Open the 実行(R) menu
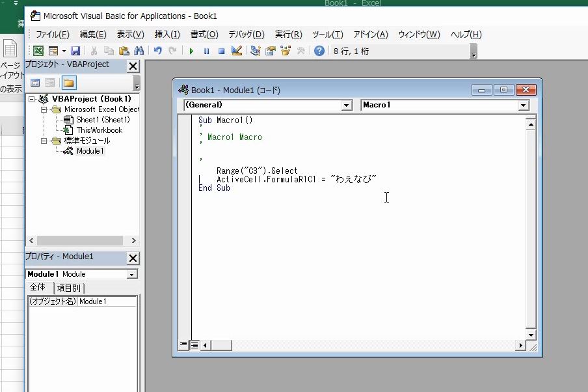 point(288,35)
